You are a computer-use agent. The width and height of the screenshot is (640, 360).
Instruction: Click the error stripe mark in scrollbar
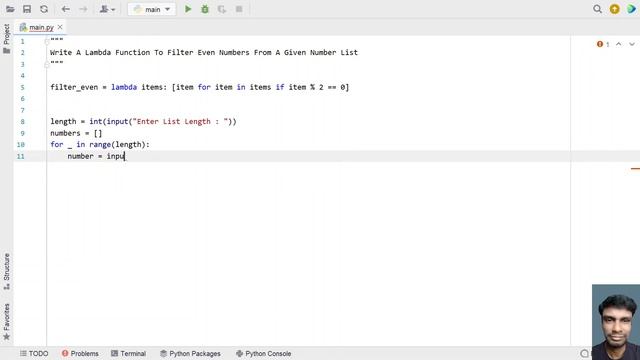click(x=635, y=169)
